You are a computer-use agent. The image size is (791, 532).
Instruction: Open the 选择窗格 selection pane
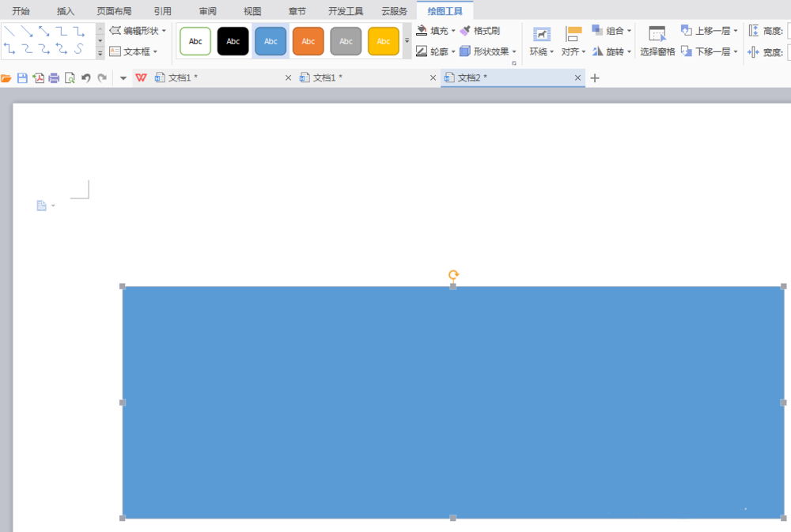coord(657,41)
